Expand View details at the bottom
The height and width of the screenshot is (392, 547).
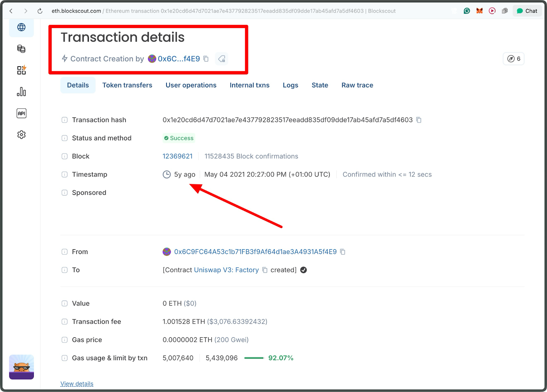[77, 383]
